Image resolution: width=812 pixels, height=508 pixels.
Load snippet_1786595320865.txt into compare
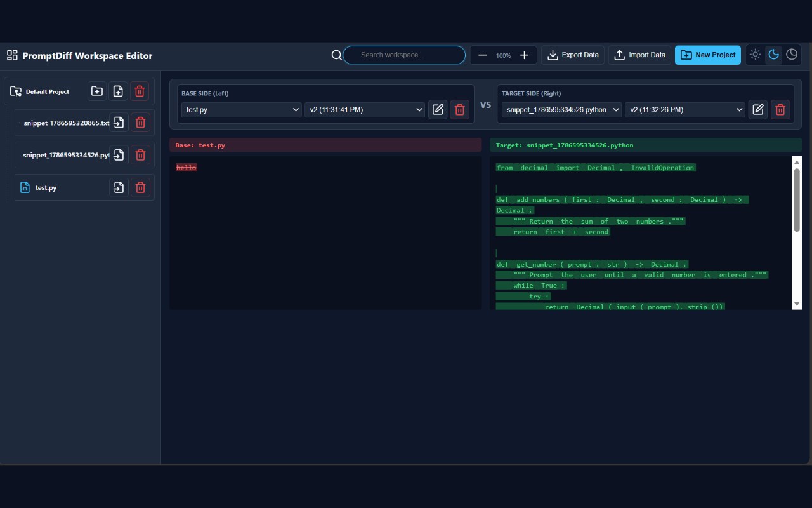119,122
